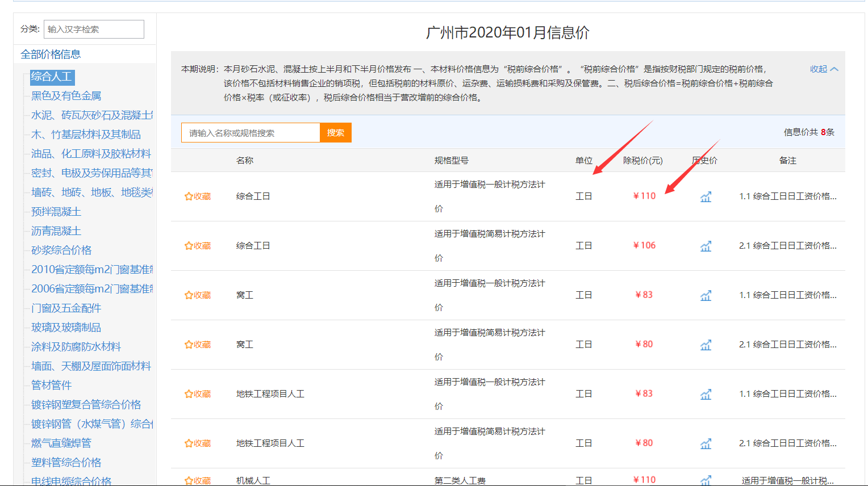The image size is (868, 486).
Task: Favorite (收藏) the ¥83 窝工 row
Action: point(198,295)
